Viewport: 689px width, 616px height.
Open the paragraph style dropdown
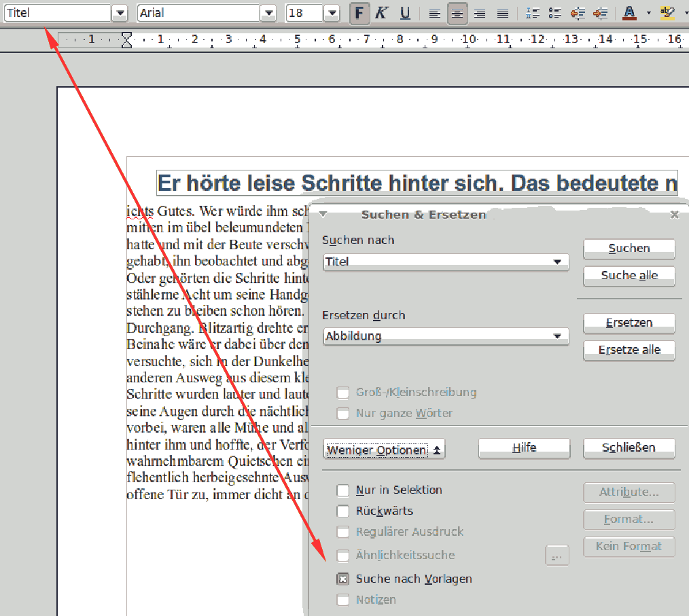(x=120, y=13)
